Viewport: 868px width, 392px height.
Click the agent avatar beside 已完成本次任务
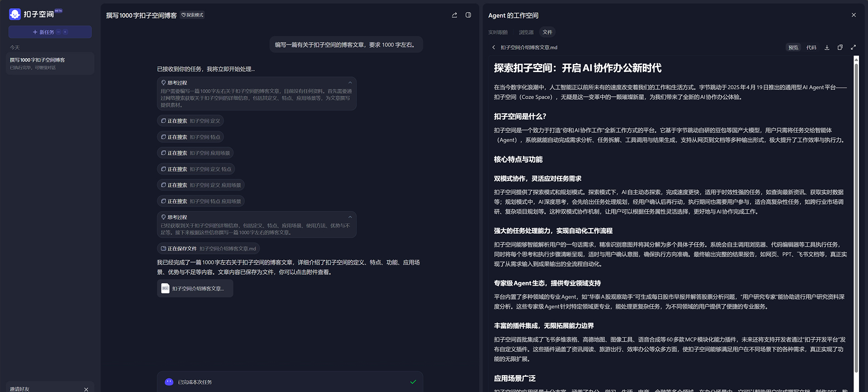click(169, 382)
